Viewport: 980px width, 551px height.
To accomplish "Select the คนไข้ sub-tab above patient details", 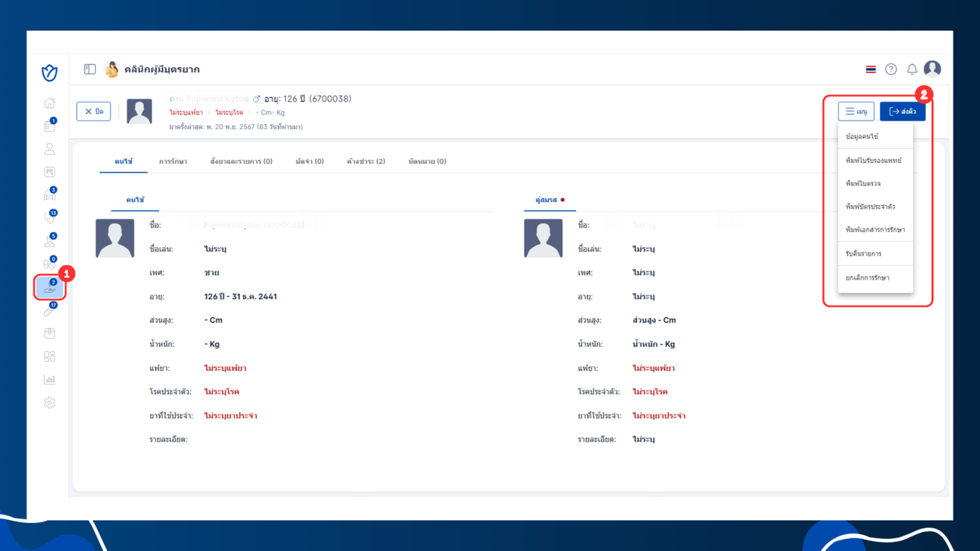I will tap(135, 200).
